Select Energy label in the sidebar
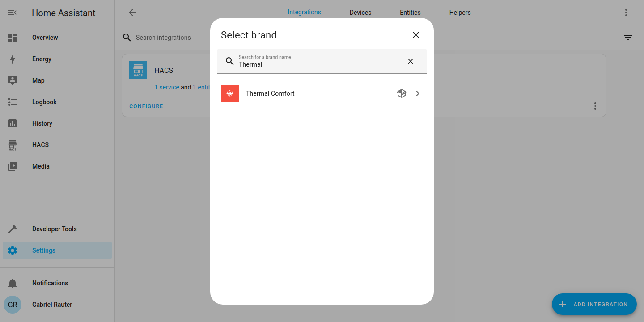Image resolution: width=644 pixels, height=322 pixels. pyautogui.click(x=42, y=59)
